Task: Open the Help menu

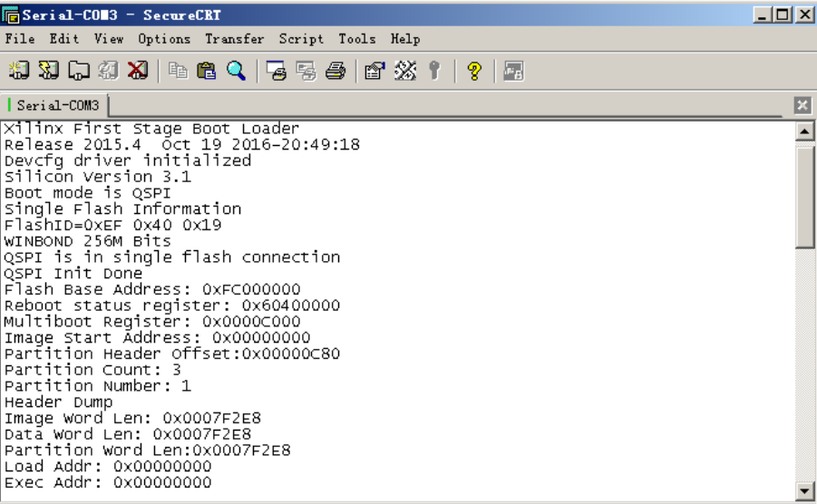Action: 405,39
